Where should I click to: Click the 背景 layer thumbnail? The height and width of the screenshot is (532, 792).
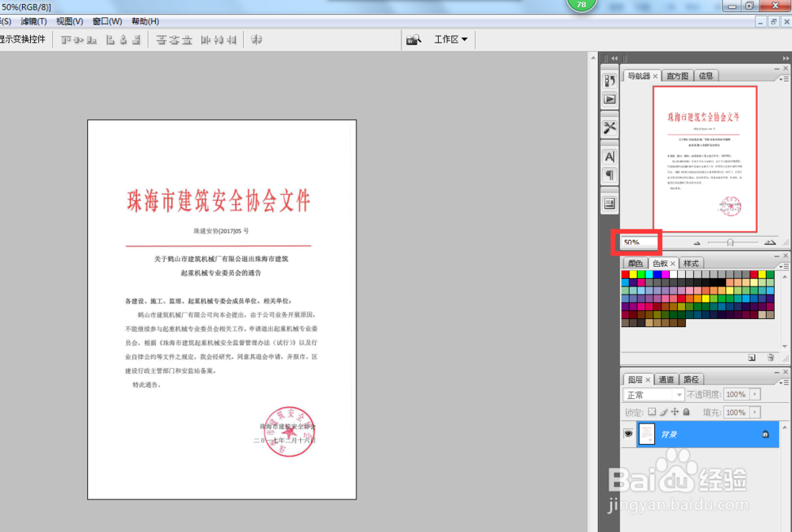tap(646, 434)
